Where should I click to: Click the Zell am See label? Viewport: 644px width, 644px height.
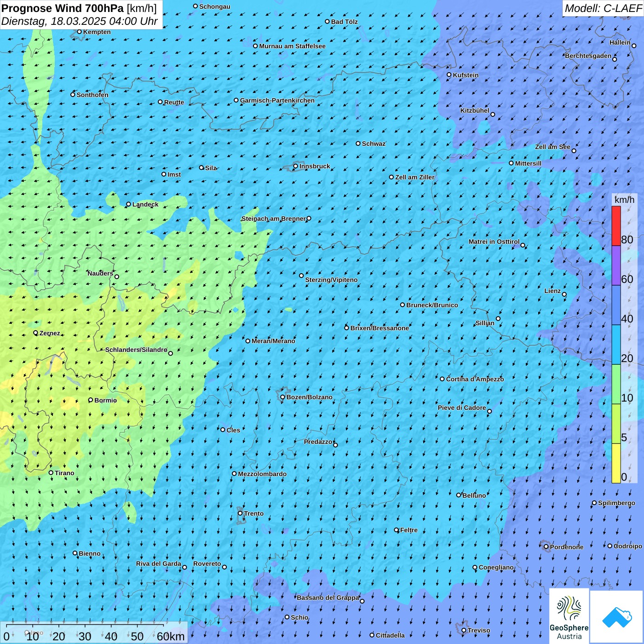(x=552, y=147)
